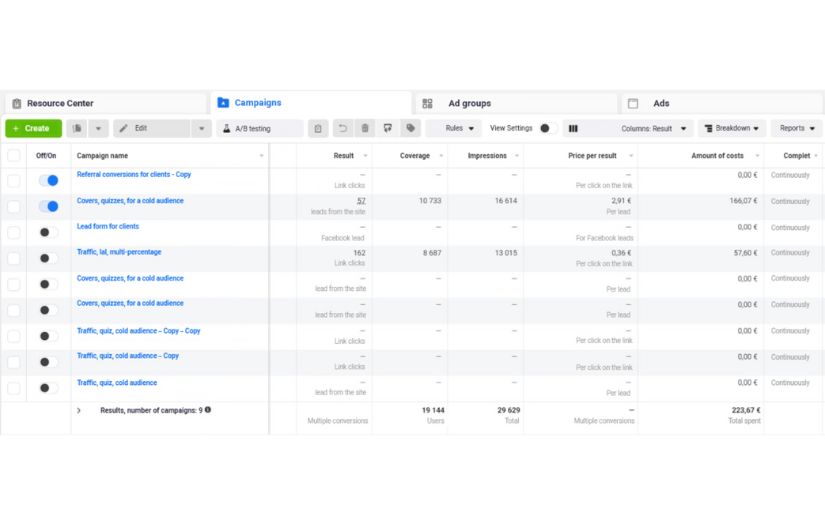Switch on Traffic, lal, multi-percentage campaign
The width and height of the screenshot is (825, 525).
click(48, 258)
